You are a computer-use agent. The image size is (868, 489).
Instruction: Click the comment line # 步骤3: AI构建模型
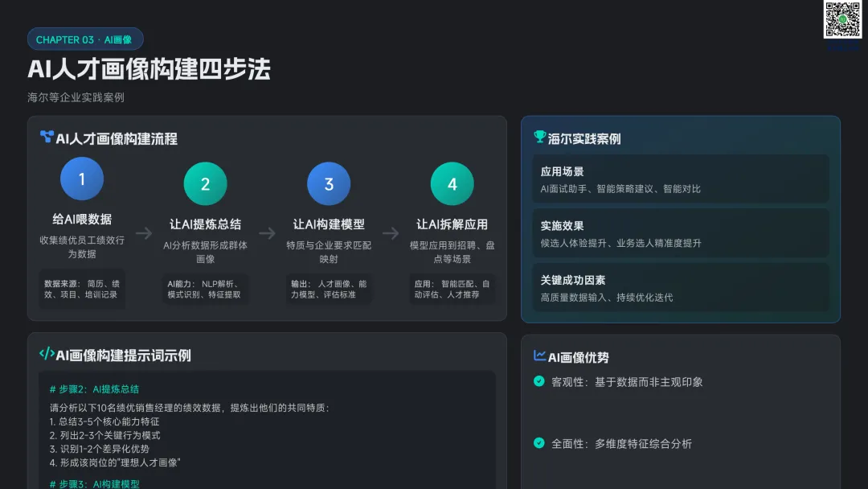[94, 484]
